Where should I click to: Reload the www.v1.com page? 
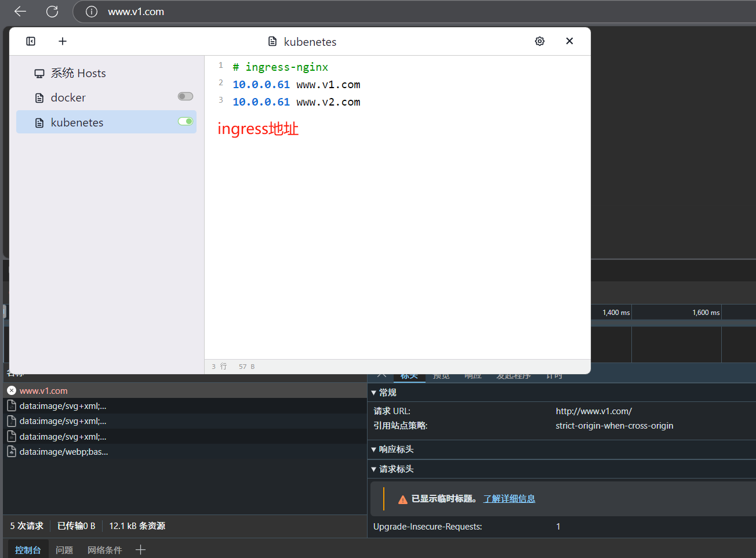[52, 12]
